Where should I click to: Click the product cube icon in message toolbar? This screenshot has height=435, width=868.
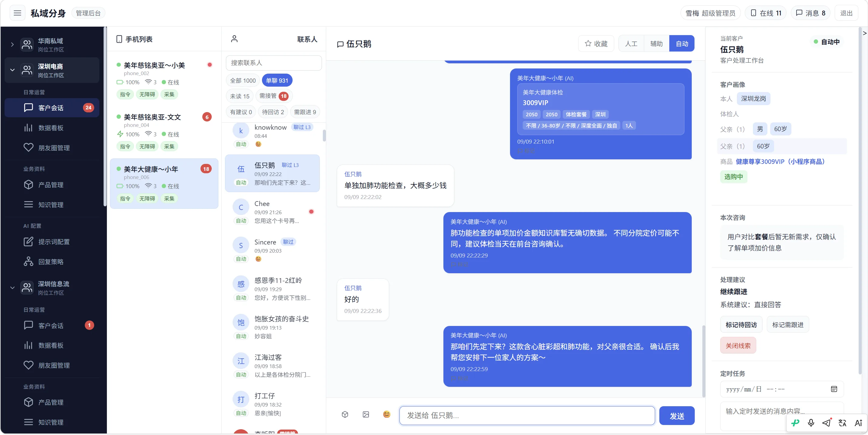pyautogui.click(x=345, y=414)
